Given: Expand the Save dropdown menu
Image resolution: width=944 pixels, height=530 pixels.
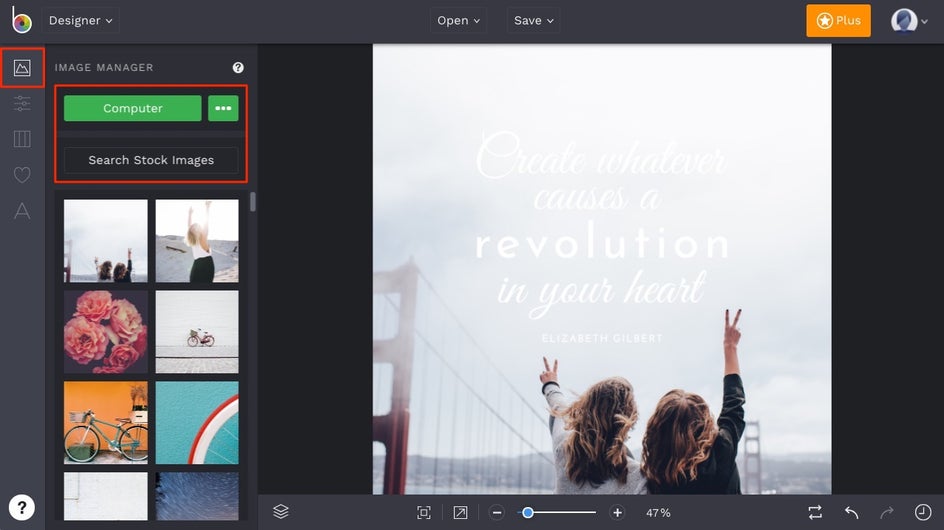Looking at the screenshot, I should click(533, 20).
